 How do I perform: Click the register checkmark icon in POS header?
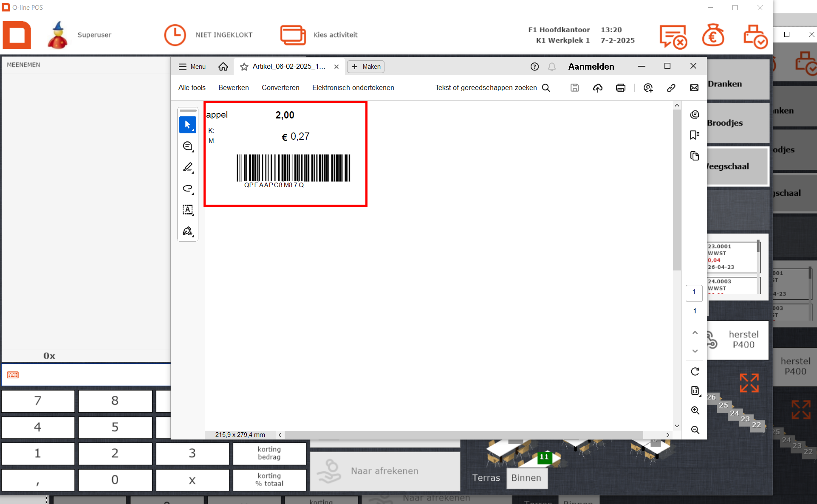[x=755, y=37]
